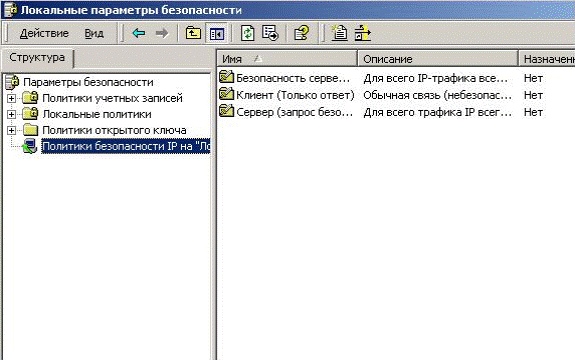Sort by the Назначен column header
575x360 pixels.
click(x=547, y=59)
